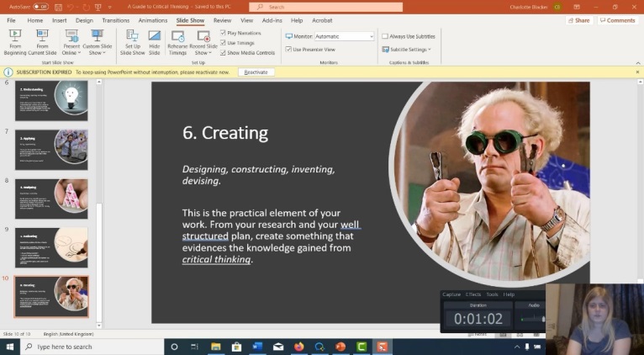This screenshot has height=355, width=644.
Task: Click the Windows Start button
Action: [x=8, y=347]
